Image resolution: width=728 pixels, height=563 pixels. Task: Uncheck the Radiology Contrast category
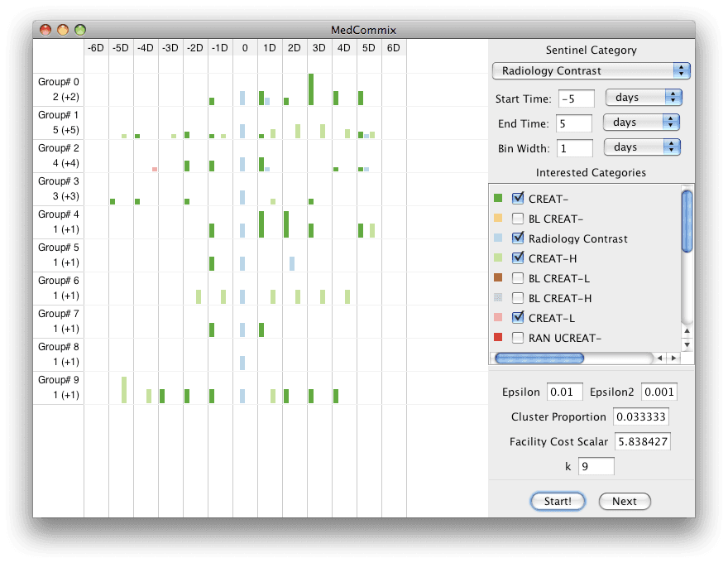[x=517, y=238]
